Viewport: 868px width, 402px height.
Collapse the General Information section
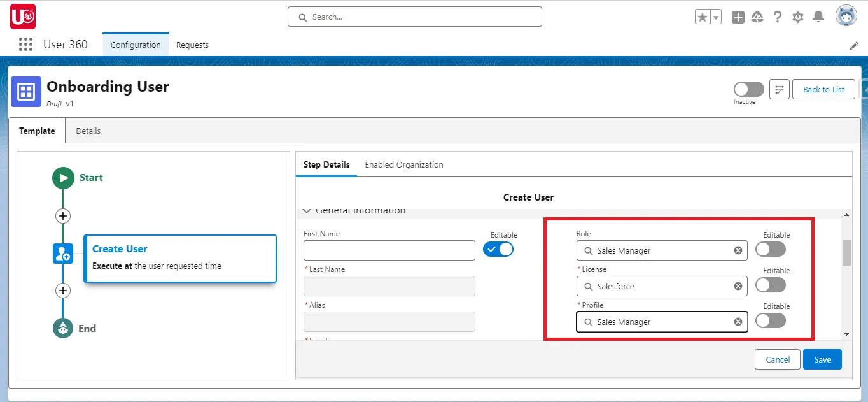click(307, 210)
